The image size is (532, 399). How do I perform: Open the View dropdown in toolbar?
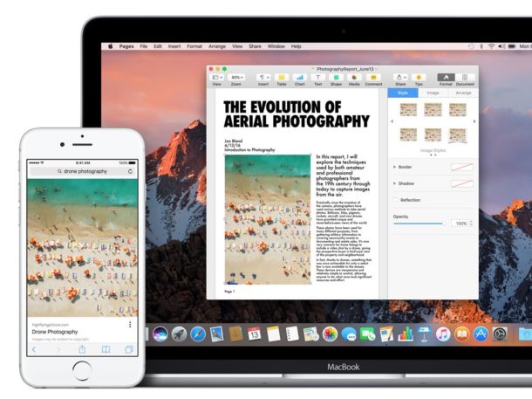pos(217,78)
